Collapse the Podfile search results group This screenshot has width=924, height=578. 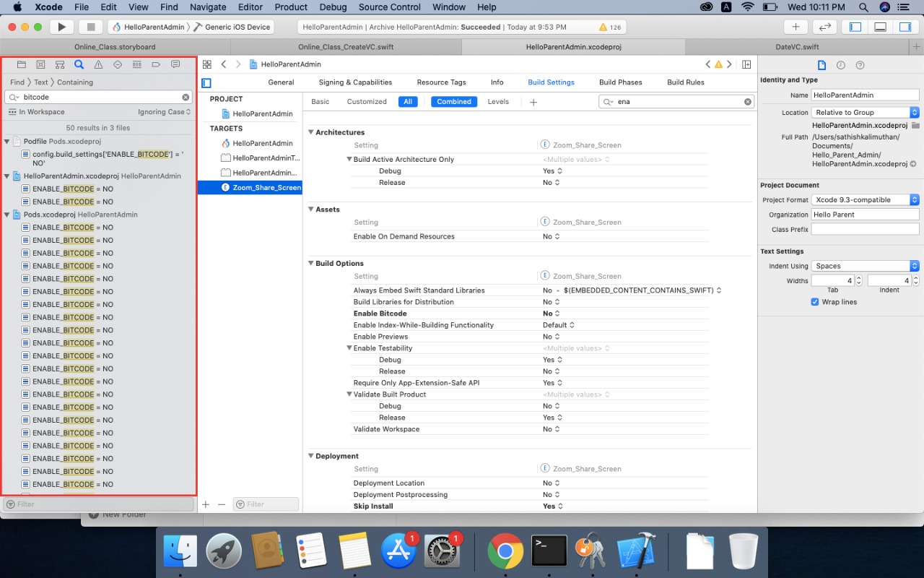[7, 142]
